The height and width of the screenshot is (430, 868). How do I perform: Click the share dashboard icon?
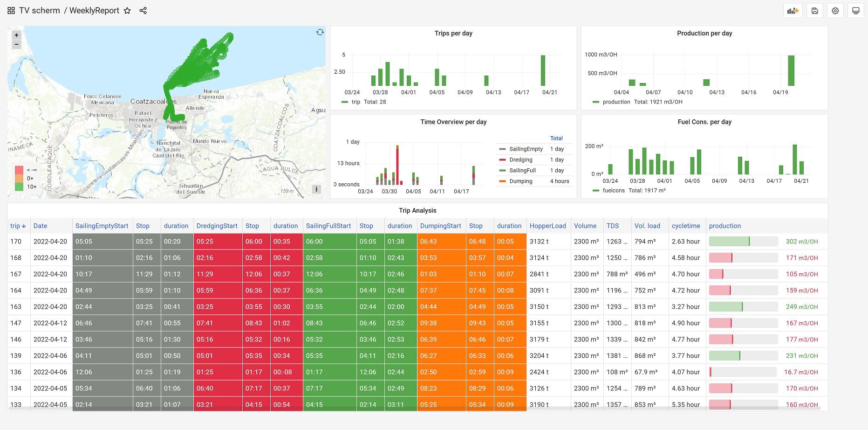(143, 10)
